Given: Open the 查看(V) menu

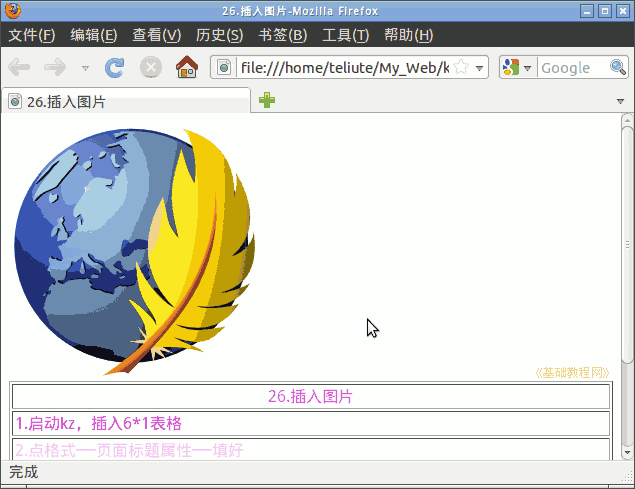Looking at the screenshot, I should tap(157, 35).
